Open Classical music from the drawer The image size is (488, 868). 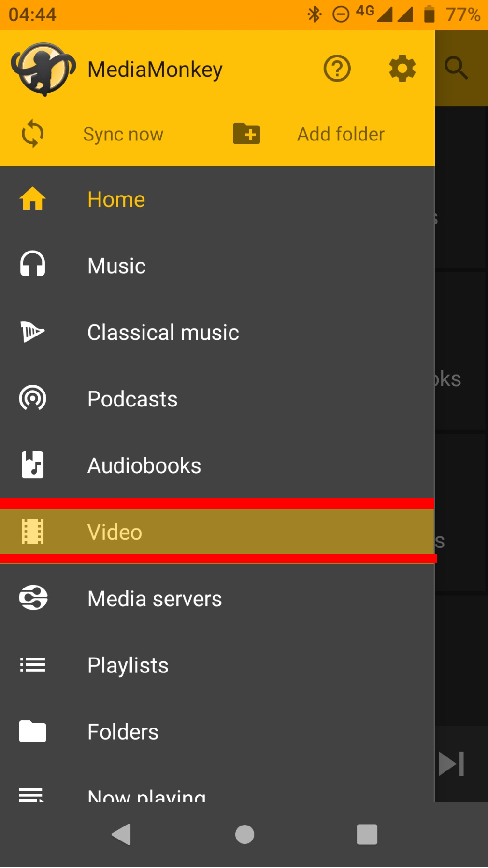(x=163, y=333)
